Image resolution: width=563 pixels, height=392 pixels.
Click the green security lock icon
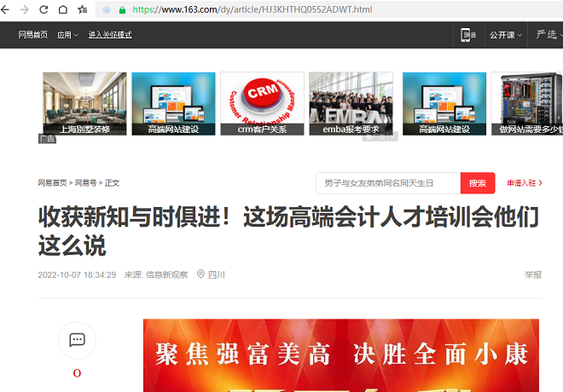[x=123, y=9]
